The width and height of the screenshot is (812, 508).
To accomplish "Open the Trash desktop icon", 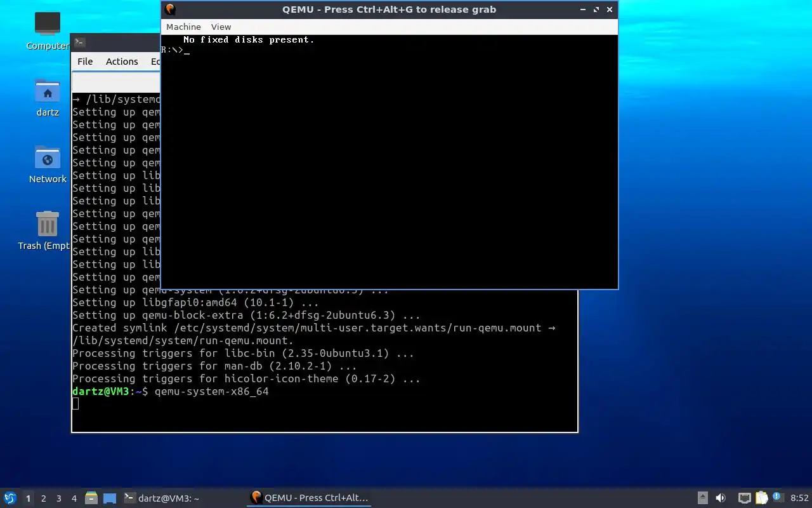I will click(x=48, y=231).
